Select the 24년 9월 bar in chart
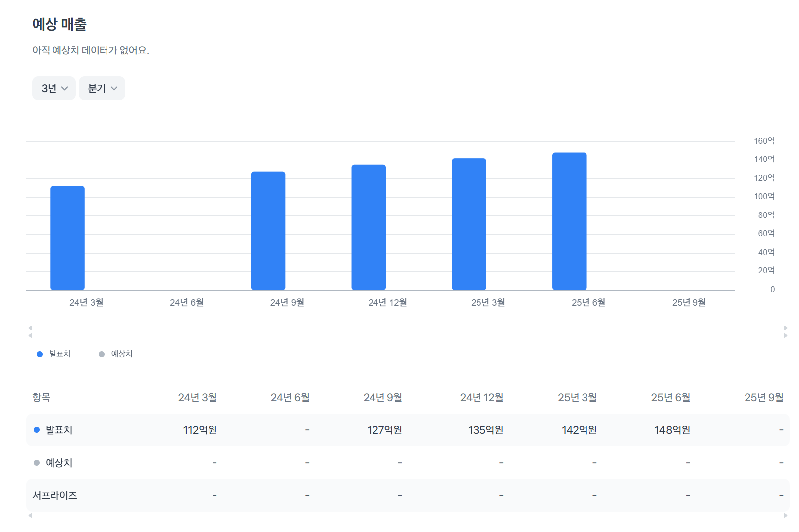Viewport: 799px width, 532px height. [x=268, y=231]
